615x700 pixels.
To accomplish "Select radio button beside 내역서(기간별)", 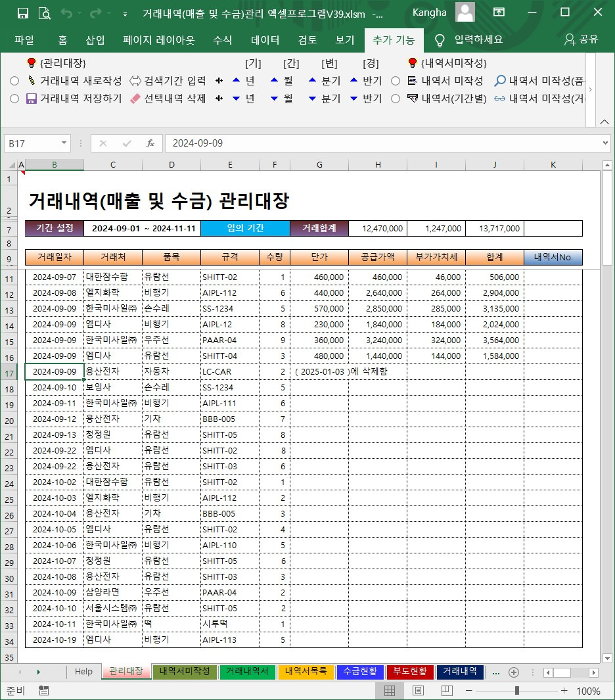I will point(396,99).
